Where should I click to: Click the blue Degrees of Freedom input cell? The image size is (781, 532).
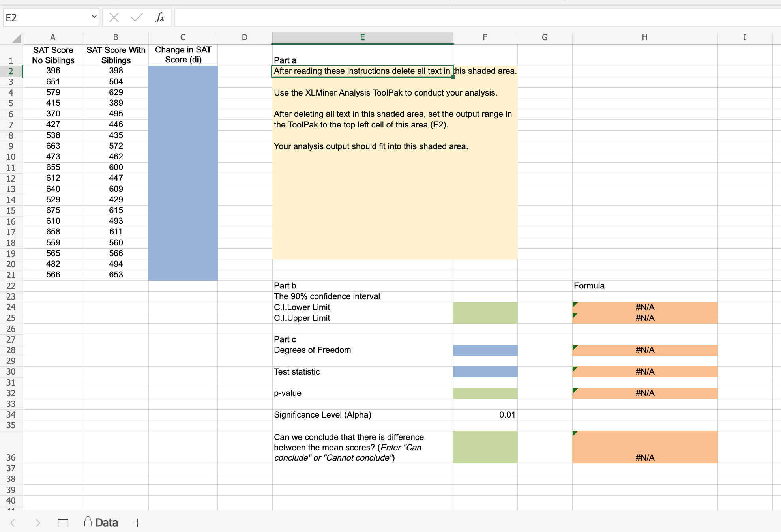tap(485, 350)
